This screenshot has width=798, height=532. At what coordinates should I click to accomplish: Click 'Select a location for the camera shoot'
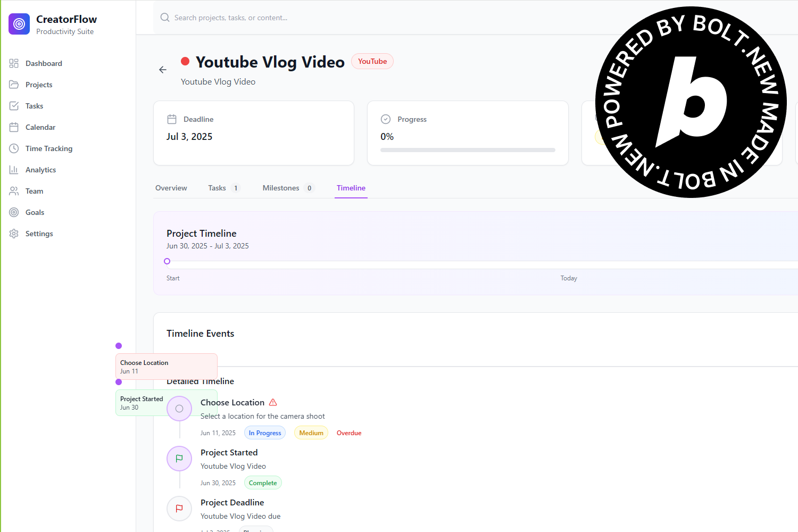tap(263, 417)
